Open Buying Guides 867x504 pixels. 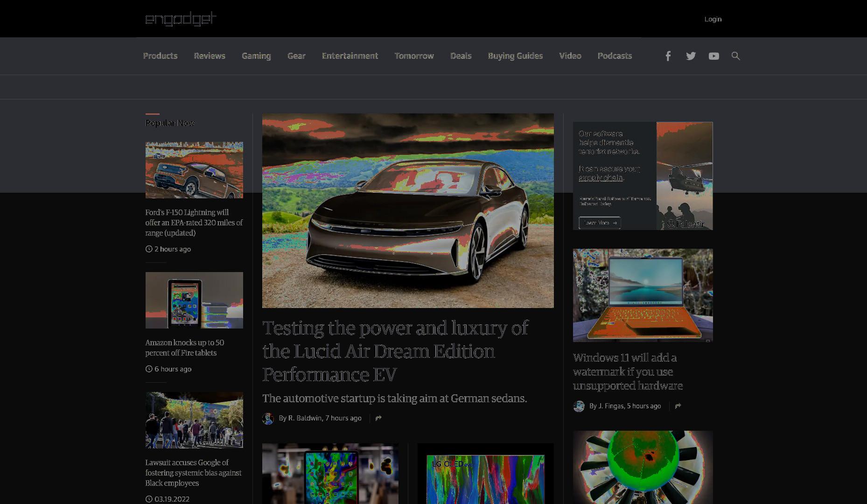tap(516, 56)
